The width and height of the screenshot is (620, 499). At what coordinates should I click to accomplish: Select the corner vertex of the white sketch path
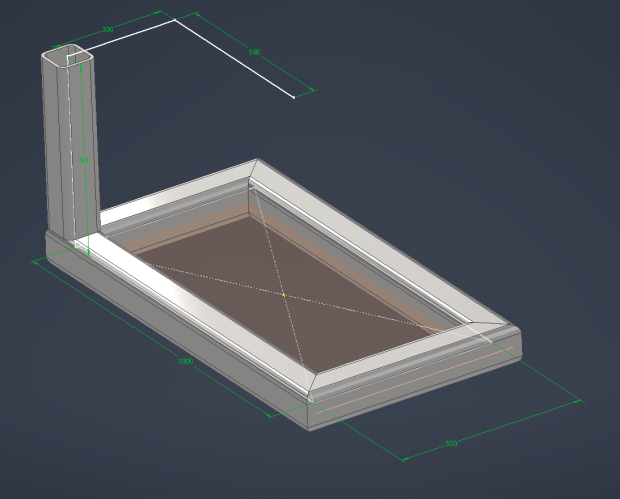[175, 19]
